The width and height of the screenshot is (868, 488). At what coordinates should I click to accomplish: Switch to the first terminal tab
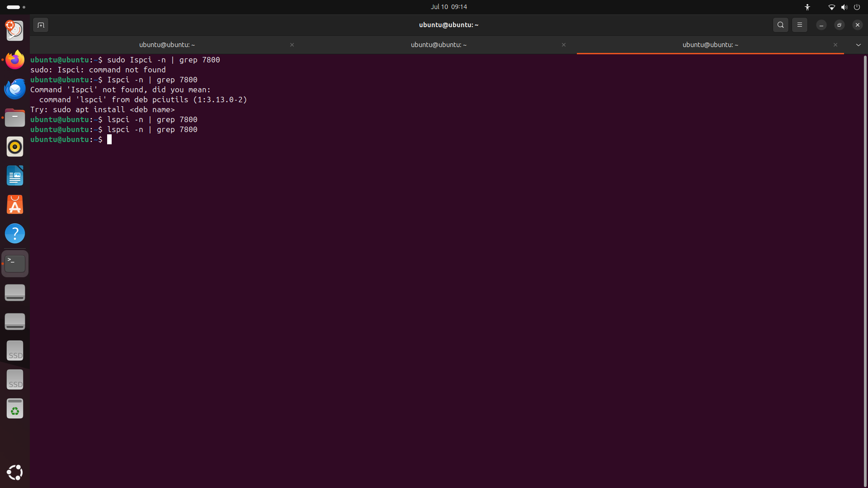[167, 45]
